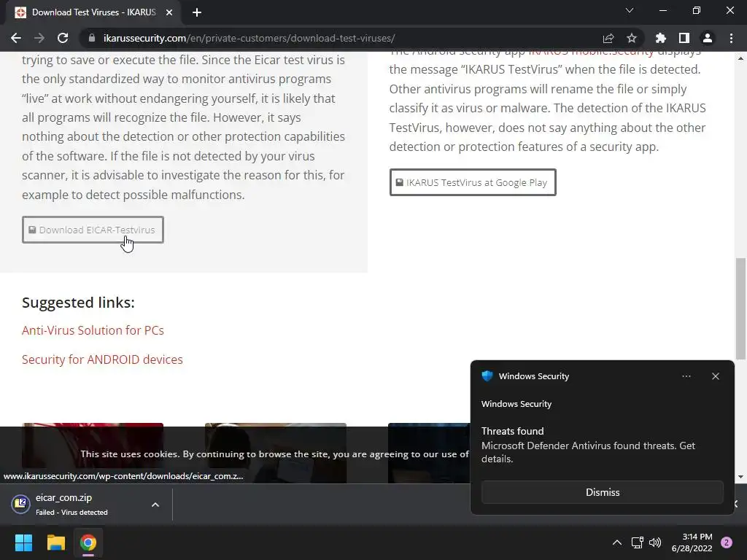Open Chrome's three-dot menu
This screenshot has height=560, width=747.
point(731,38)
